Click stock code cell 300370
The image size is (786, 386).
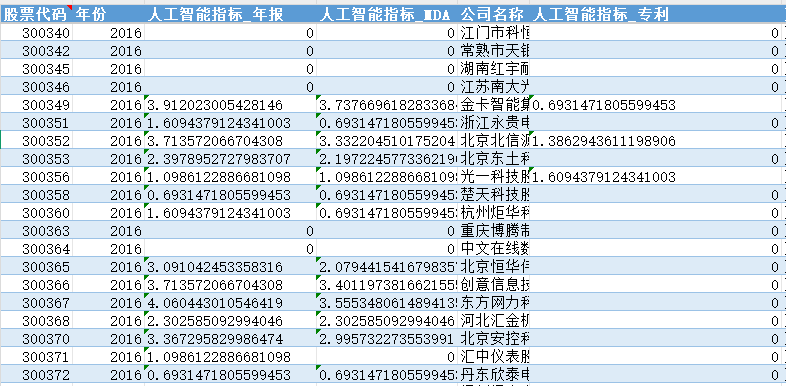[37, 338]
